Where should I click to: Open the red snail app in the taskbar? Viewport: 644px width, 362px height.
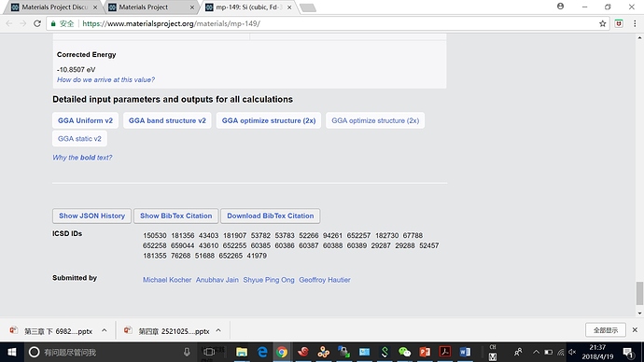(303, 352)
